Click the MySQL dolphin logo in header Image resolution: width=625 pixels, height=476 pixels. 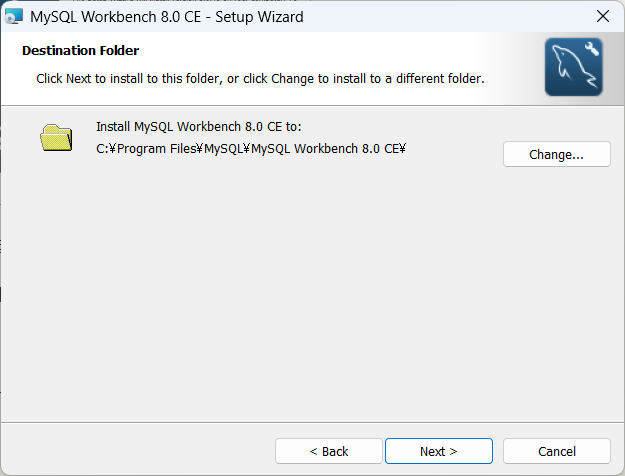click(573, 67)
